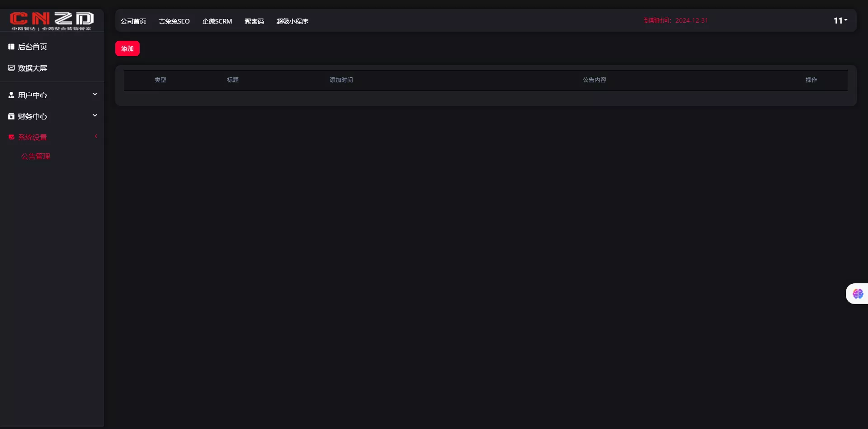Click the 公告内容 column header
This screenshot has width=868, height=429.
pyautogui.click(x=594, y=80)
